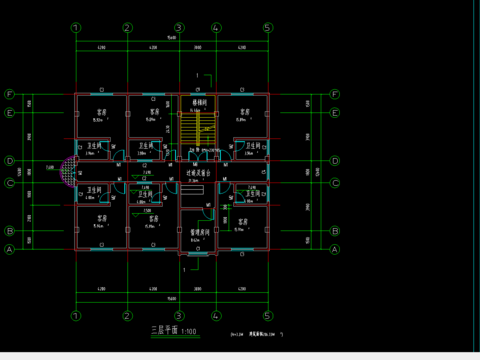This screenshot has width=480, height=360.
Task: Click the bottom axis bubble numbered 4
Action: pyautogui.click(x=216, y=316)
